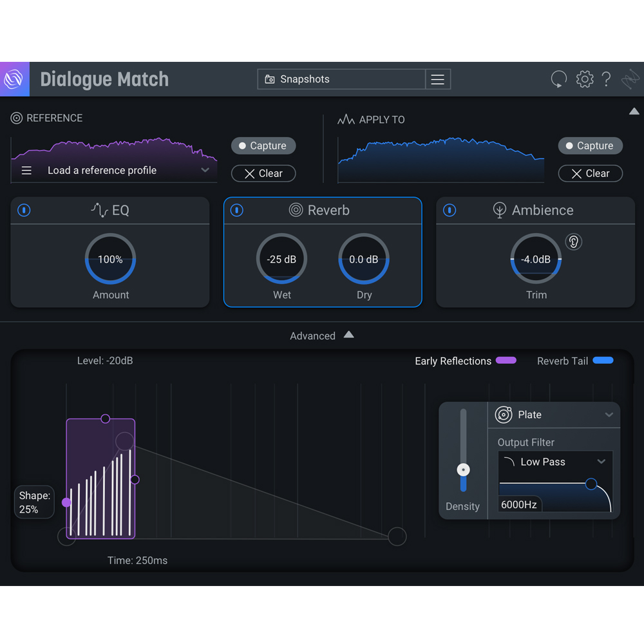Viewport: 644px width, 644px height.
Task: Click the Low Pass filter curve icon
Action: click(509, 462)
